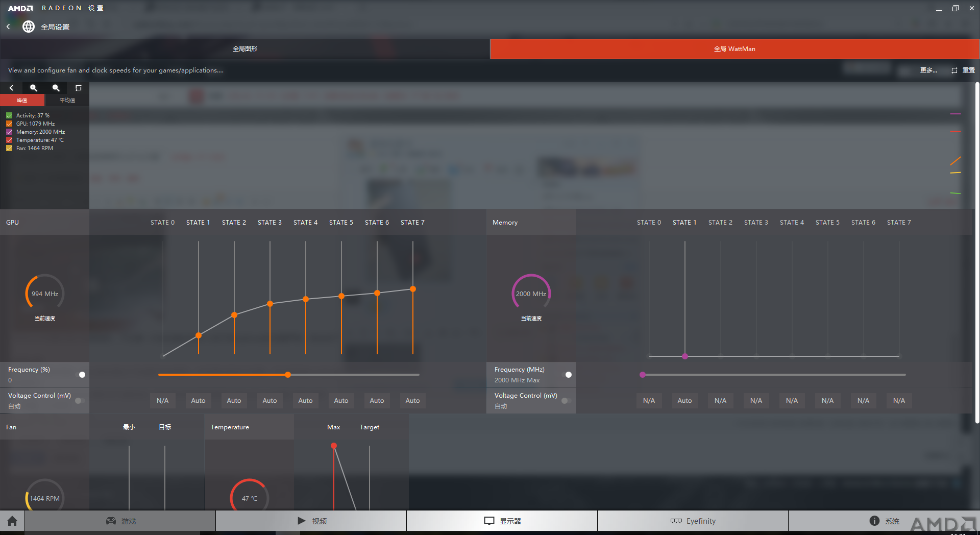Switch to the 全局 WattMan tab
Screen dimensions: 980x535
coord(734,49)
